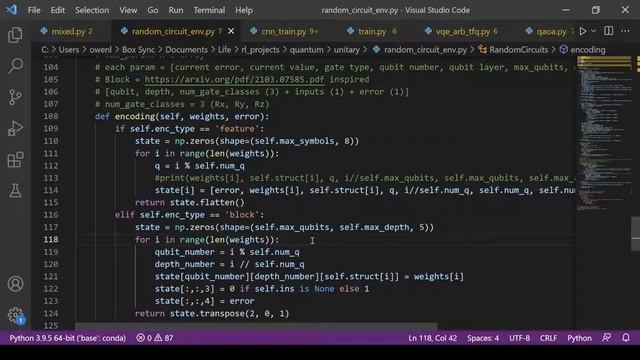This screenshot has height=360, width=640.
Task: Open RandomCircuits class breadcrumb
Action: coord(513,50)
